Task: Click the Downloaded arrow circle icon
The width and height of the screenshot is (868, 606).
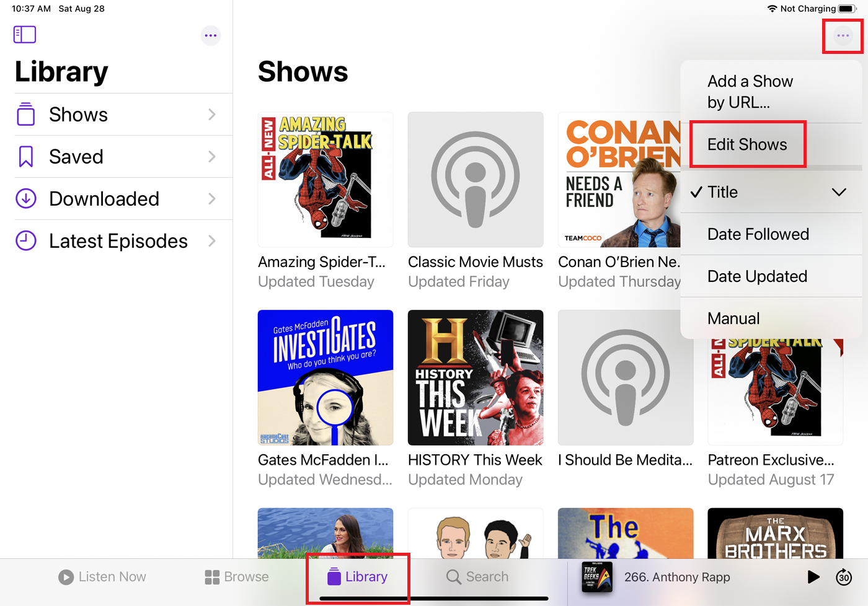Action: tap(26, 199)
